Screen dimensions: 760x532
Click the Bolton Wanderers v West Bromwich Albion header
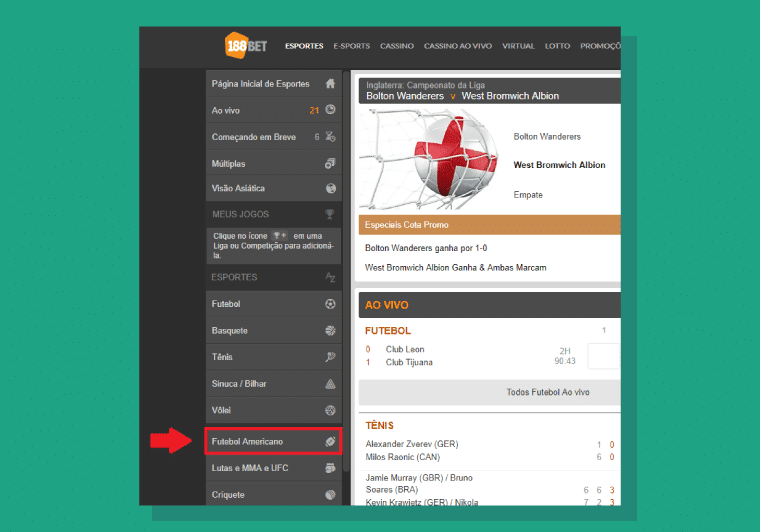click(x=490, y=91)
